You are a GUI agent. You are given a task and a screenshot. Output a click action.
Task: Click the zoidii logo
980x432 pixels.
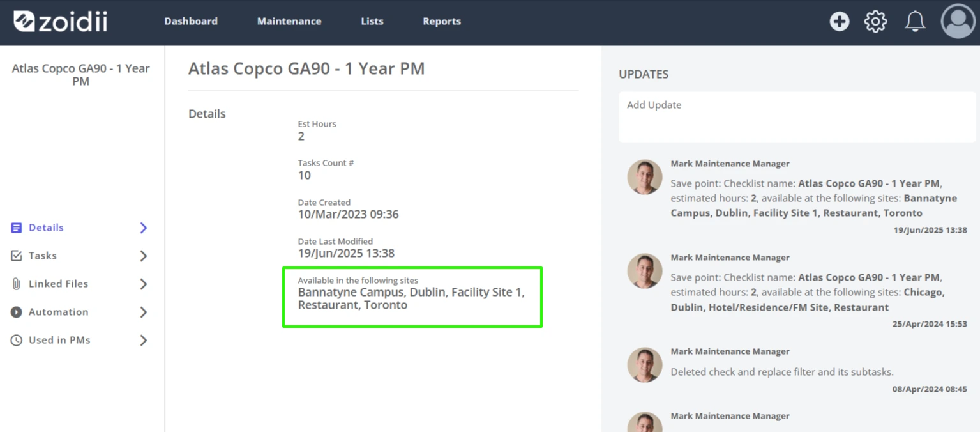coord(61,21)
